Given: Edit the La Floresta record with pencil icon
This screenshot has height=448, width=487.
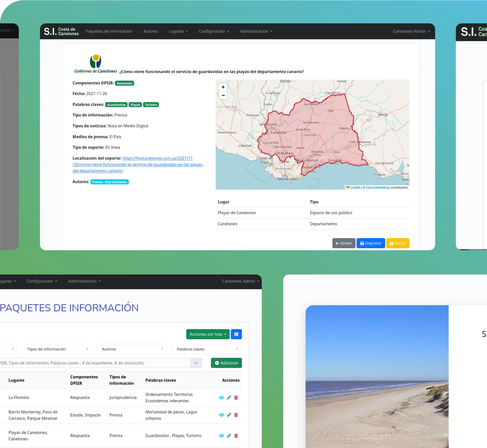Looking at the screenshot, I should [x=229, y=398].
